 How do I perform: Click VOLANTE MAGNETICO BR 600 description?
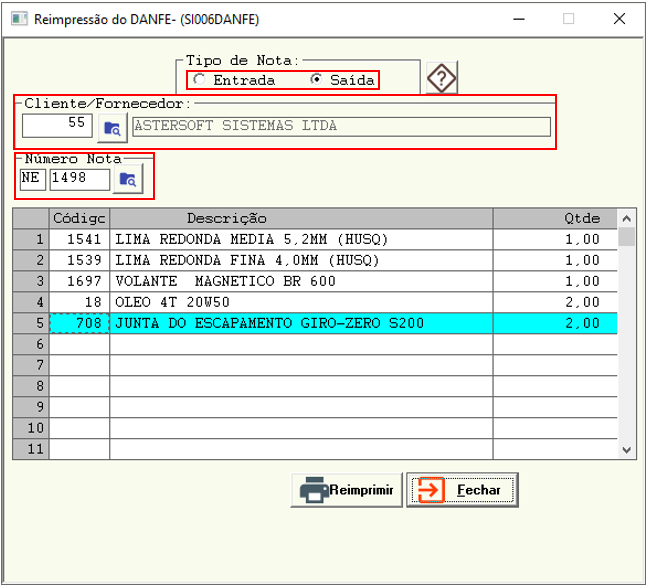tap(301, 282)
